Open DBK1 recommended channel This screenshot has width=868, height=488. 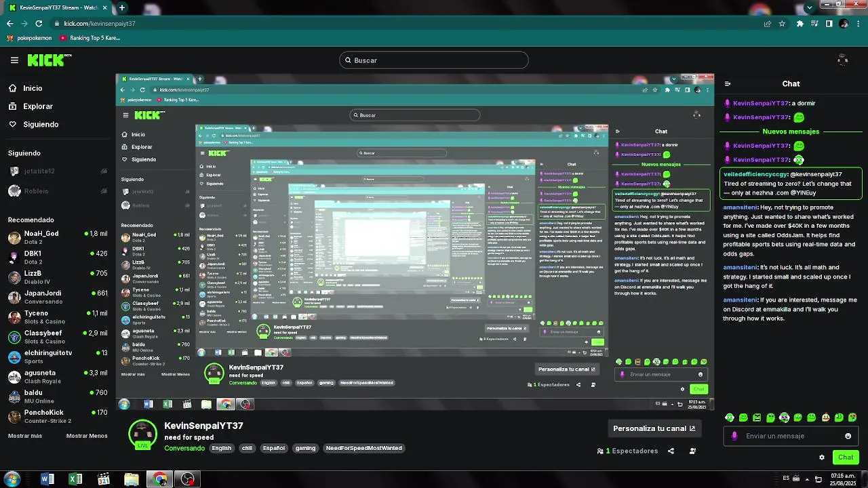pos(58,257)
